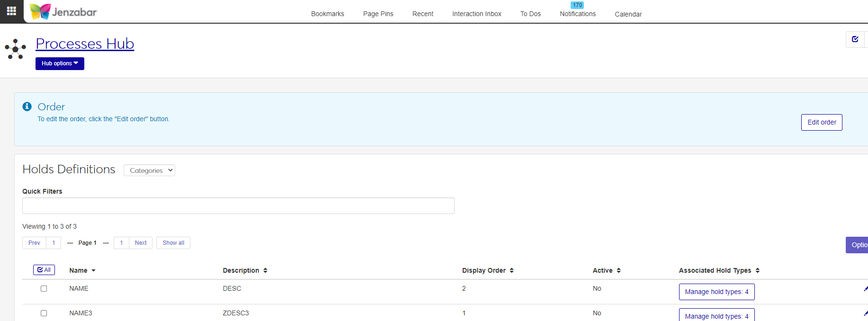868x321 pixels.
Task: Sort by Description column arrows
Action: point(265,270)
